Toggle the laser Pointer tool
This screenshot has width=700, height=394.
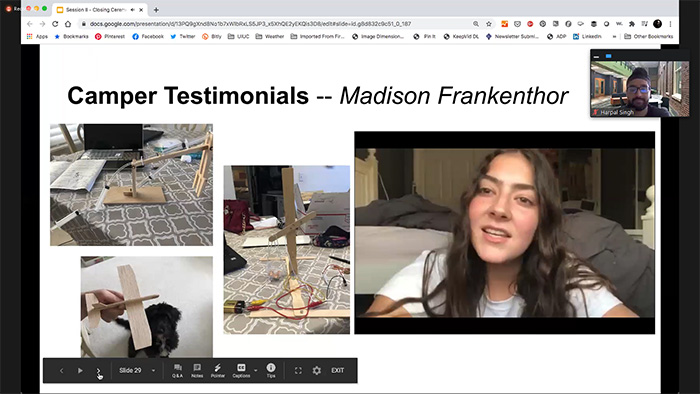pos(217,371)
